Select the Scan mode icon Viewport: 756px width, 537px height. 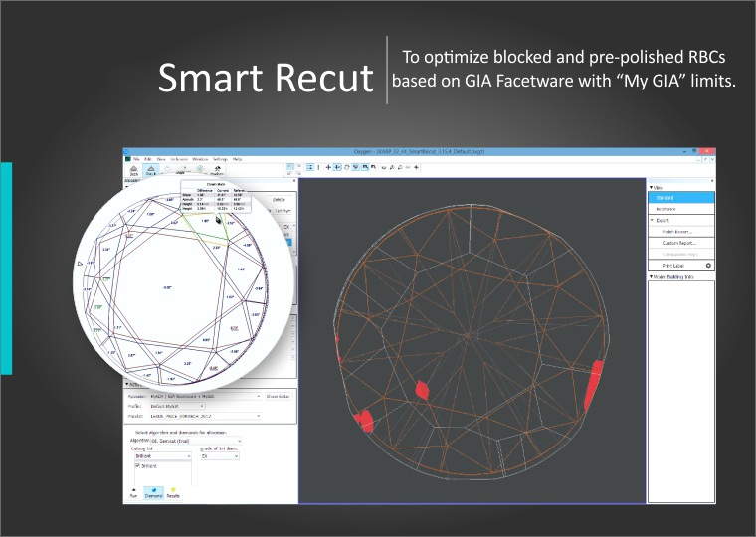coord(133,170)
